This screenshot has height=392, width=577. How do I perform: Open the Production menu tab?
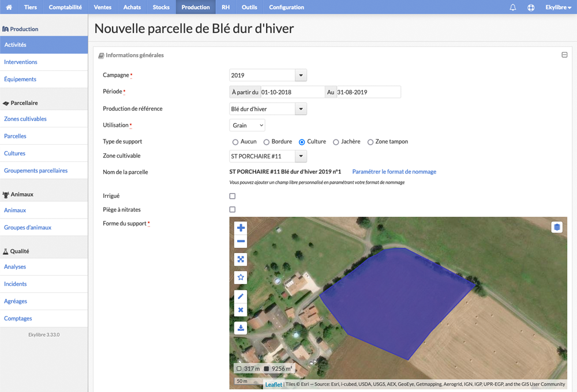coord(196,7)
